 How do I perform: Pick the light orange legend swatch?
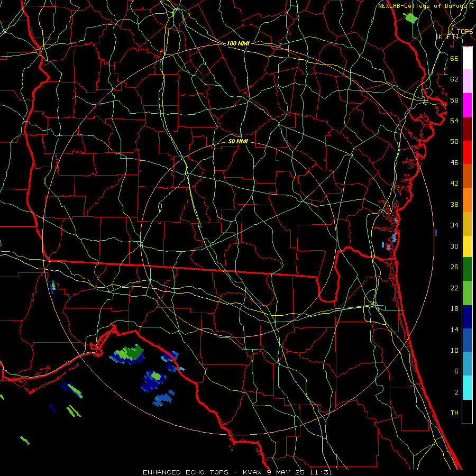click(x=467, y=200)
